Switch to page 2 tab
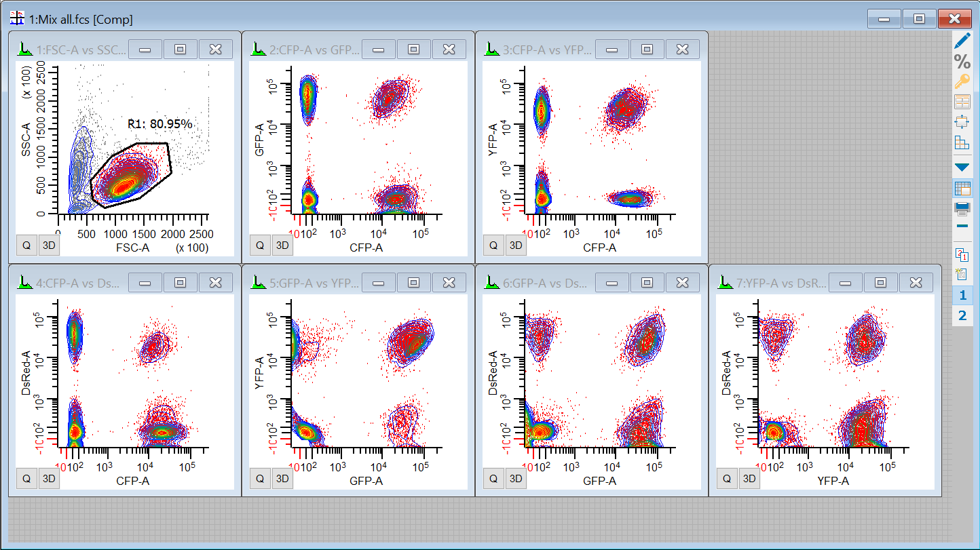 click(x=962, y=315)
